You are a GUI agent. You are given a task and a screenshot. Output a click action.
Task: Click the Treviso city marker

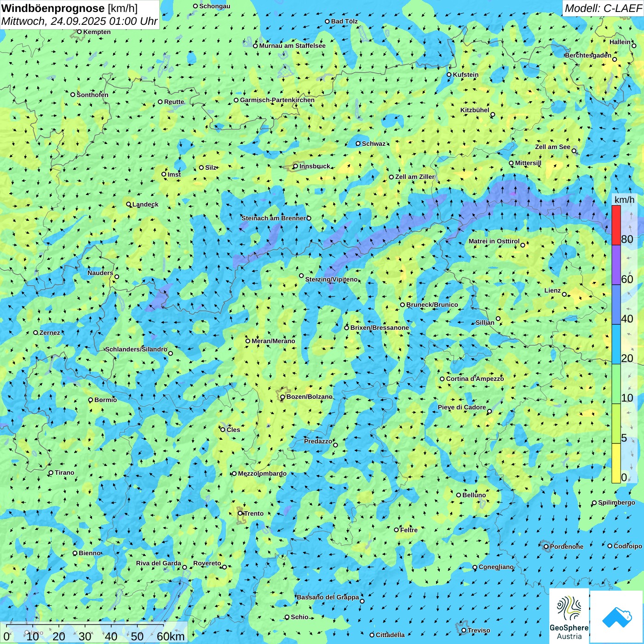[464, 630]
